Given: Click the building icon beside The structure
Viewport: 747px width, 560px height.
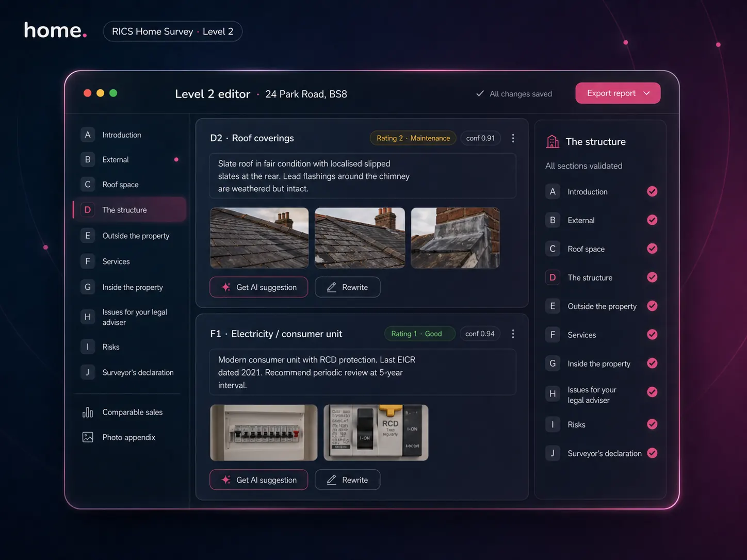Looking at the screenshot, I should (x=553, y=142).
